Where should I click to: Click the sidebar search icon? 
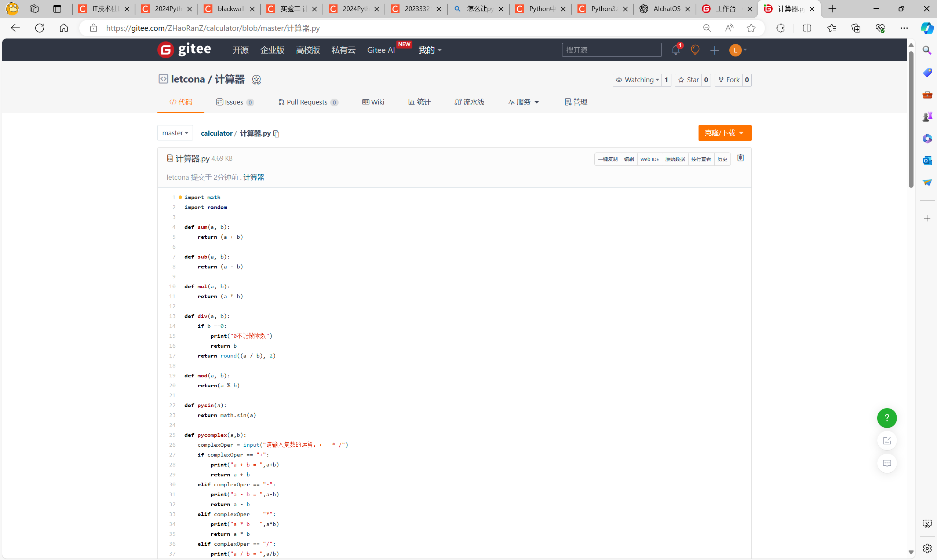point(927,50)
